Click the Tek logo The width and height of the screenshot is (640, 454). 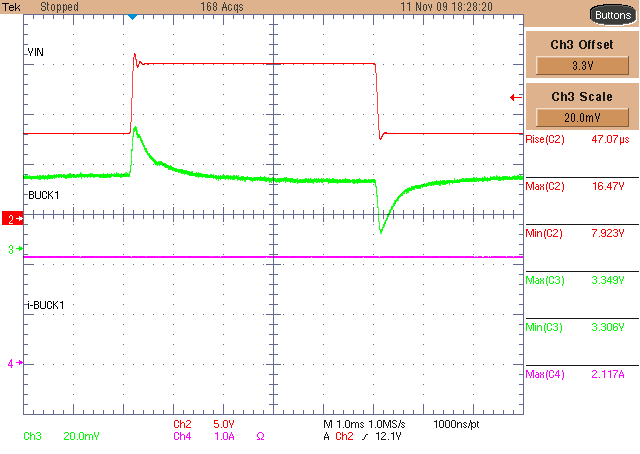point(11,7)
